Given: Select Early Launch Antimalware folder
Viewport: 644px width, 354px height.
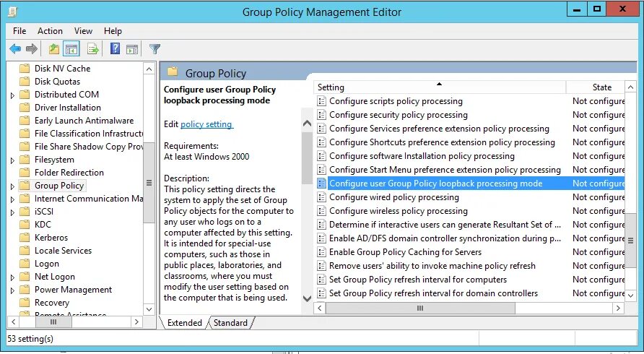Looking at the screenshot, I should [x=84, y=121].
